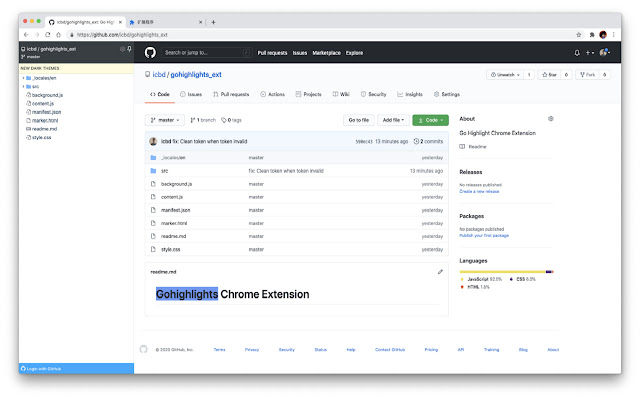Click Publish your first package link
Image resolution: width=640 pixels, height=400 pixels.
(484, 236)
